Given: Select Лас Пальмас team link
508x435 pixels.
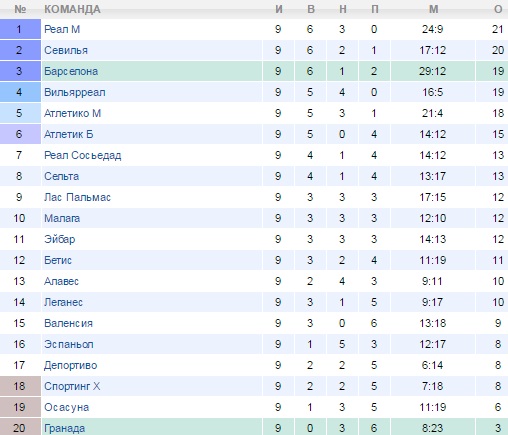Looking at the screenshot, I should click(77, 197).
